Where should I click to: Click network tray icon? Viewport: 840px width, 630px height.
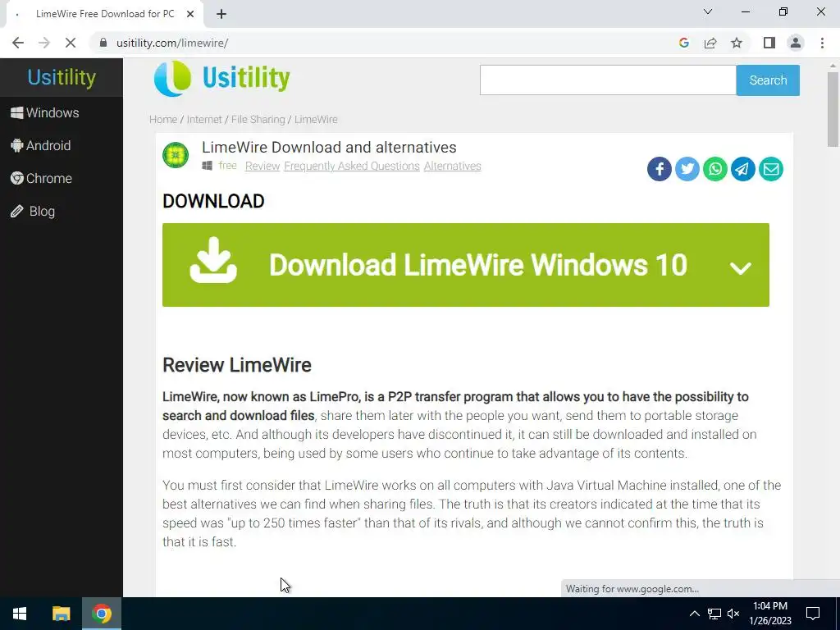pos(714,614)
